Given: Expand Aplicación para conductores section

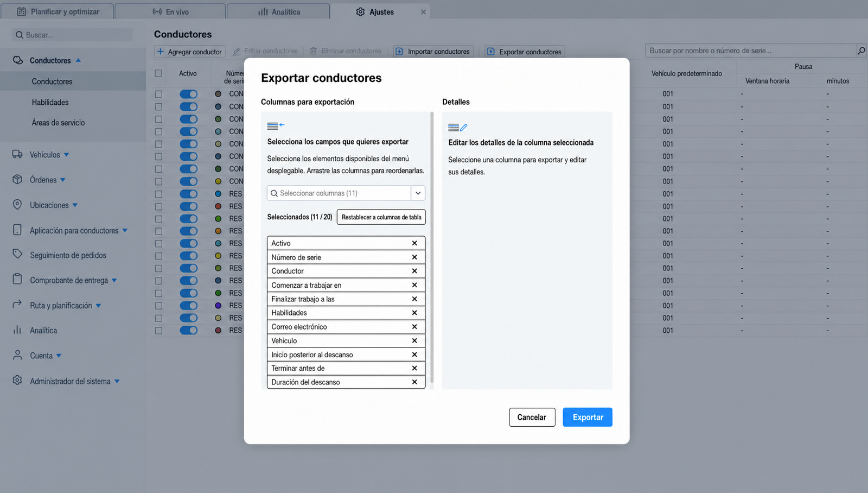Looking at the screenshot, I should [x=125, y=230].
